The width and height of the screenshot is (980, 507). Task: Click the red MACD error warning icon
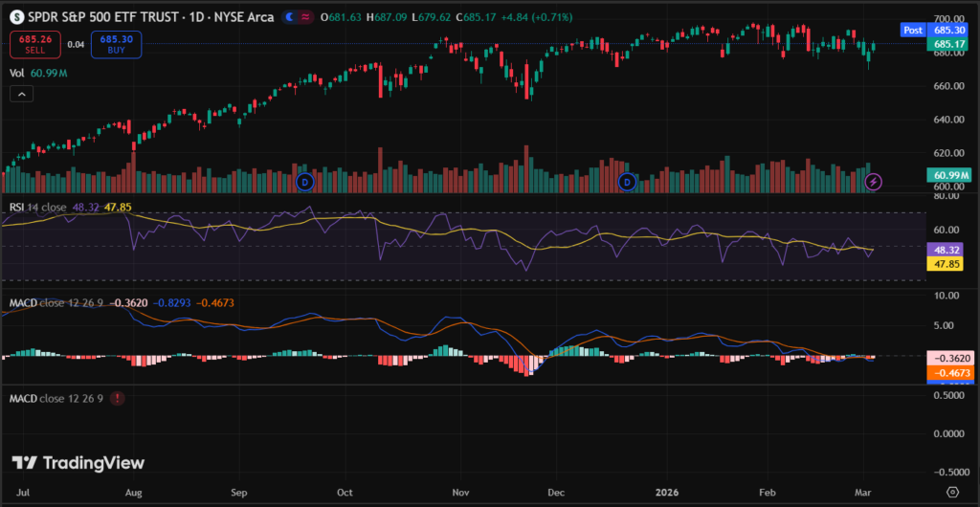tap(117, 398)
